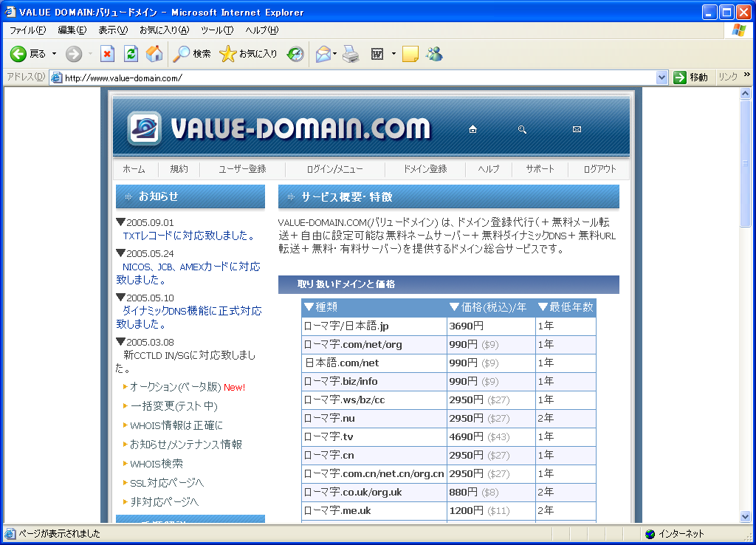The height and width of the screenshot is (545, 756).
Task: Click the ドメイン登録 navigation tab
Action: click(425, 169)
